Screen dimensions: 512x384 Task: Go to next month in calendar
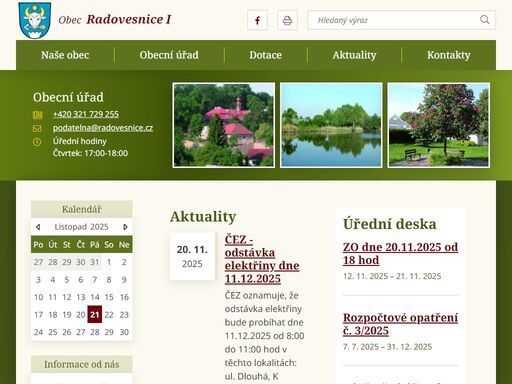(125, 227)
